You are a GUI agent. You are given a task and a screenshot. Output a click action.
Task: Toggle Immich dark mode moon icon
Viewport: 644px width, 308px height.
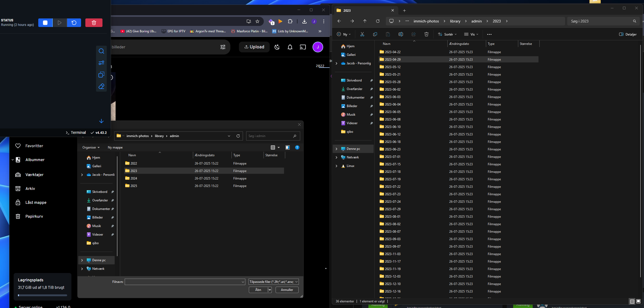[277, 47]
